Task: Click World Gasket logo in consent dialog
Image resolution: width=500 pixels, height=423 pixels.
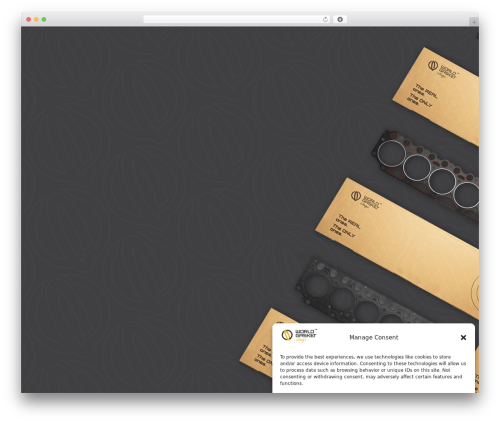Action: point(299,336)
